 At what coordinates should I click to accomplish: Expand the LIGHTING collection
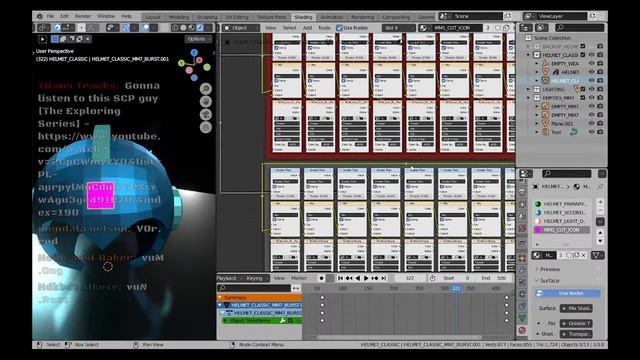tap(528, 89)
